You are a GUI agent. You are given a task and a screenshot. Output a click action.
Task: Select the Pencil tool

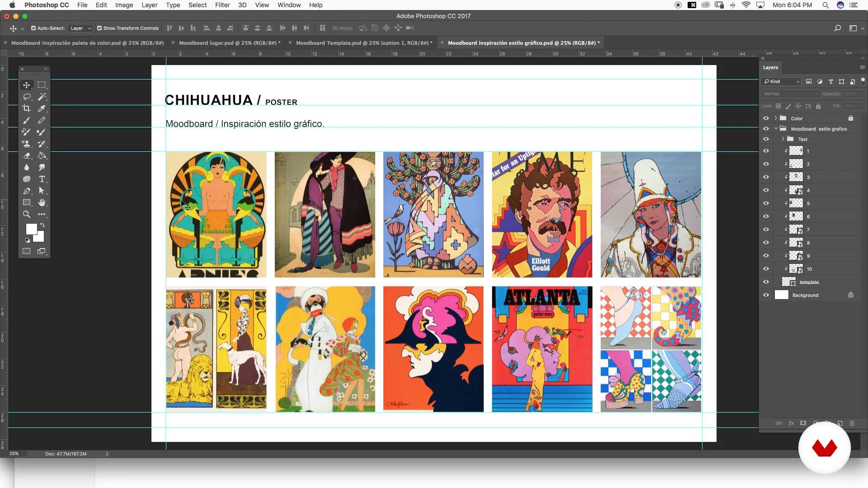coord(42,120)
